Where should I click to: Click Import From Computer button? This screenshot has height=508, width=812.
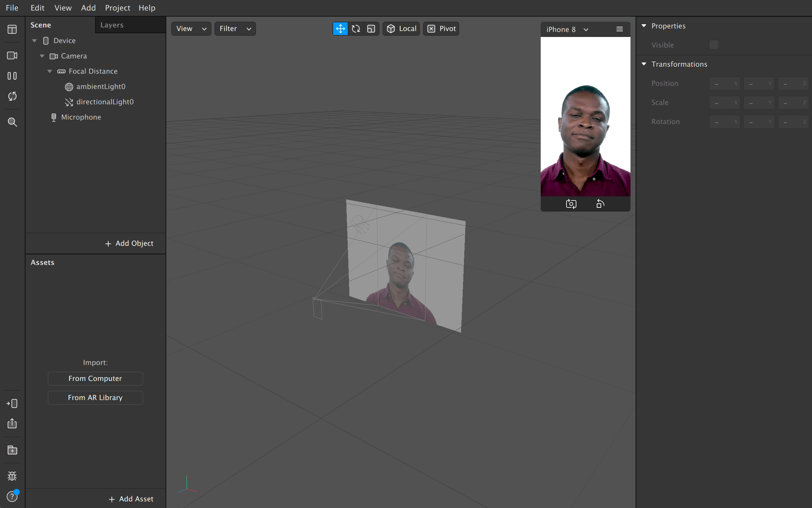point(95,378)
